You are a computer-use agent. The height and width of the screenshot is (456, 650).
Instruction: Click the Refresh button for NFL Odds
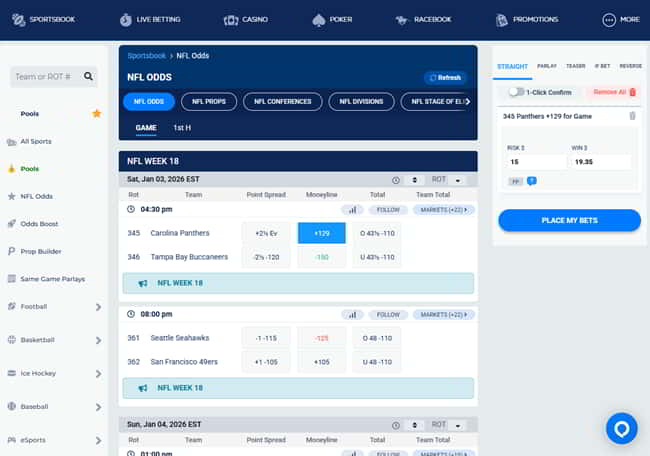pyautogui.click(x=445, y=78)
